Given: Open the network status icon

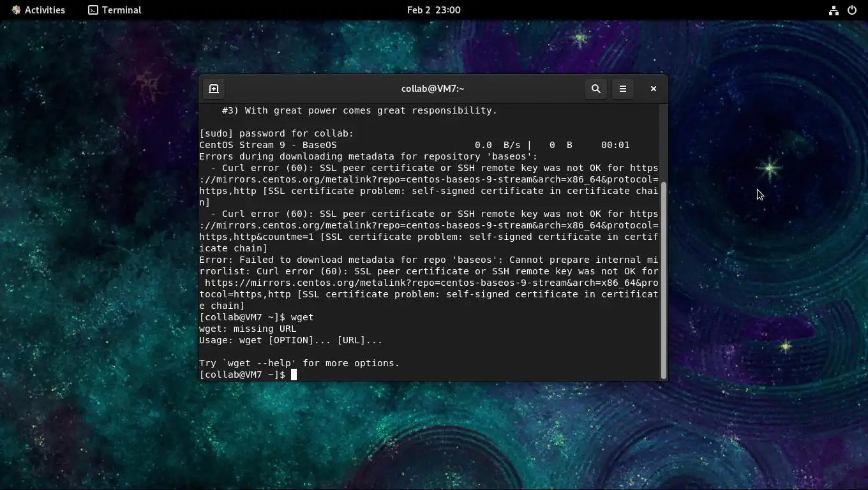Looking at the screenshot, I should click(834, 10).
